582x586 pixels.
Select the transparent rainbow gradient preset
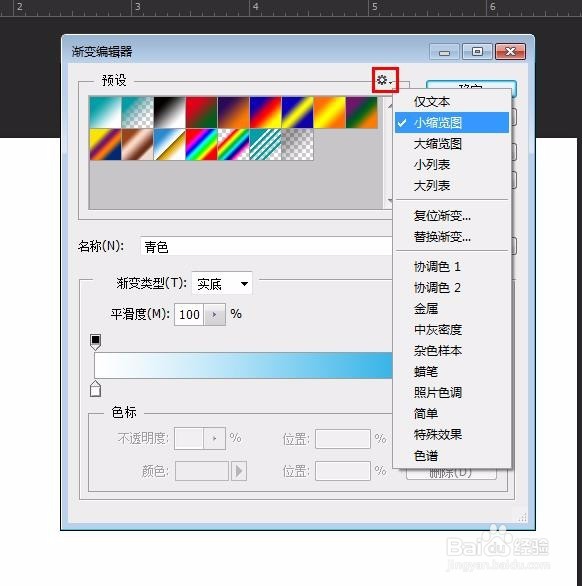[234, 144]
